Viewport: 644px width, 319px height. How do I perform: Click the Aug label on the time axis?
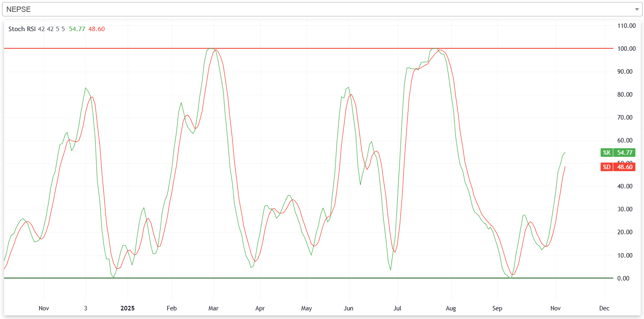coord(451,308)
